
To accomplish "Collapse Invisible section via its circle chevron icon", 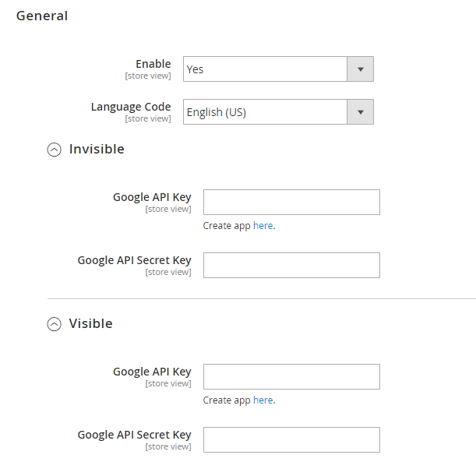I will tap(54, 150).
